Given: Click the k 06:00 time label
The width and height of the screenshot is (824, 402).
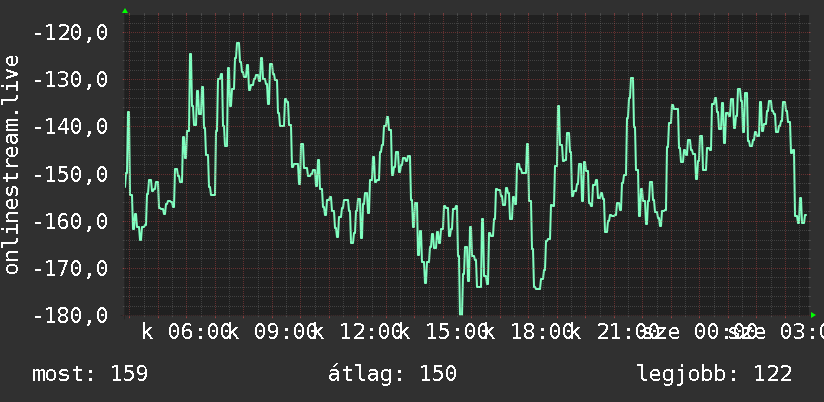Looking at the screenshot, I should (187, 332).
